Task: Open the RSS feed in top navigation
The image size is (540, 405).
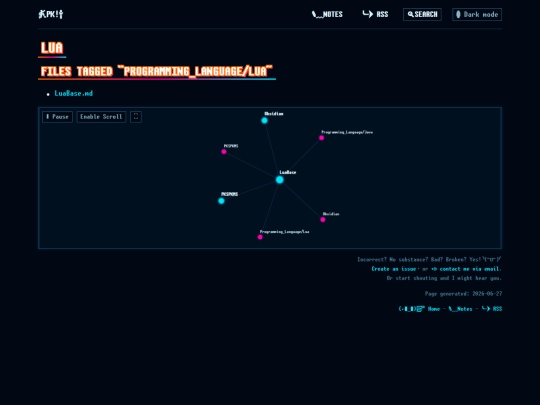Action: coord(375,14)
